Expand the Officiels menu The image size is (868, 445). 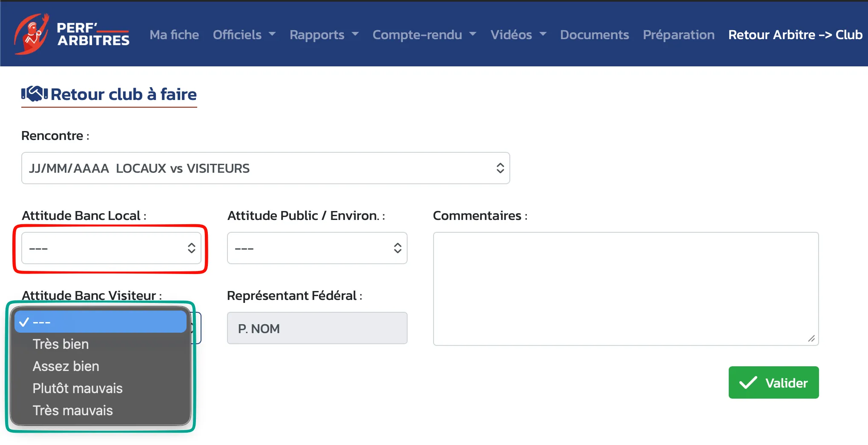244,34
